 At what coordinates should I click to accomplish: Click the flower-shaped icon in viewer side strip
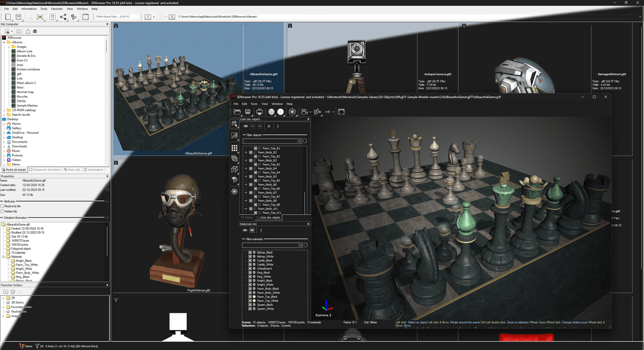click(234, 192)
